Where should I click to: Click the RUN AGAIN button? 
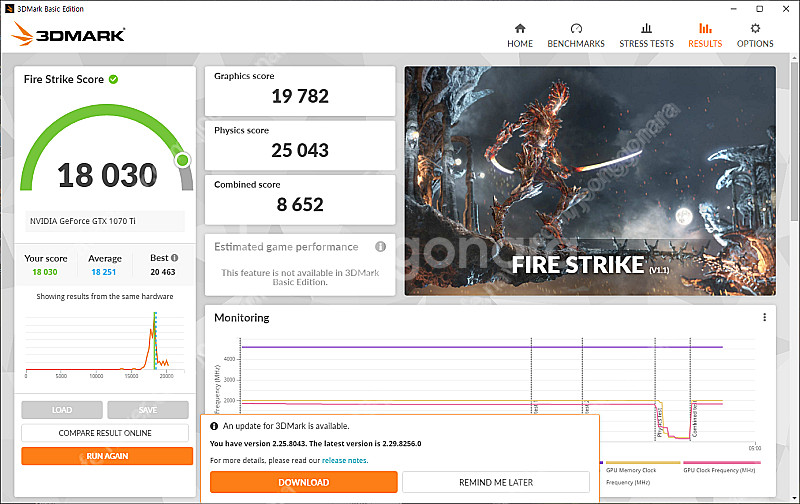click(107, 456)
